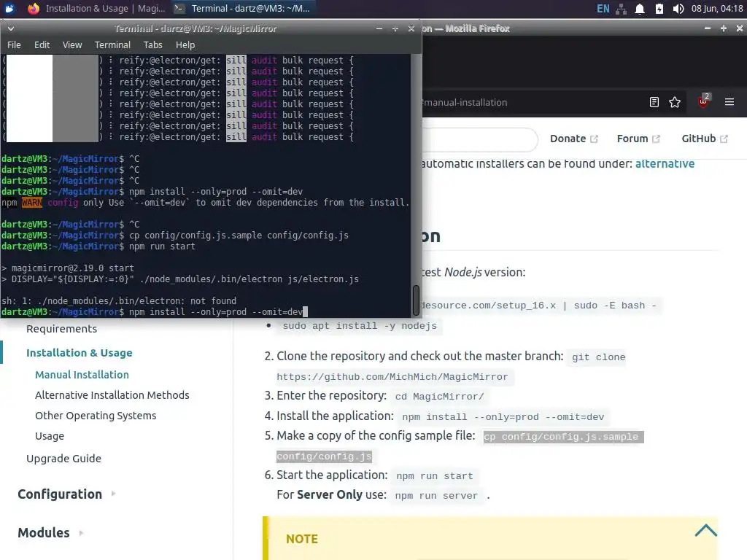This screenshot has height=560, width=747.
Task: Click the terminal vertical scrollbar handle
Action: tap(416, 300)
